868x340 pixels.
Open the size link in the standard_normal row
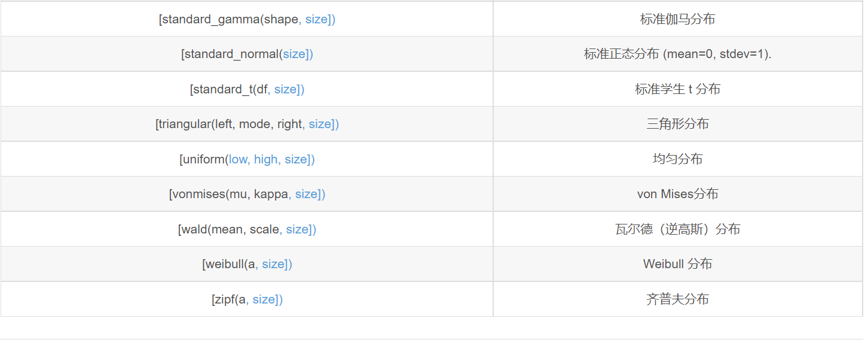click(x=295, y=54)
